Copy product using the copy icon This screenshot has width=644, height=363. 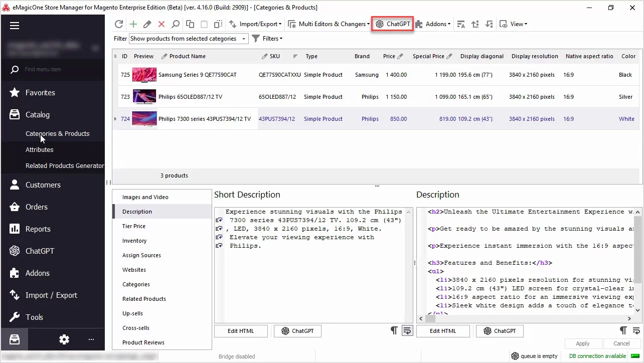point(190,24)
